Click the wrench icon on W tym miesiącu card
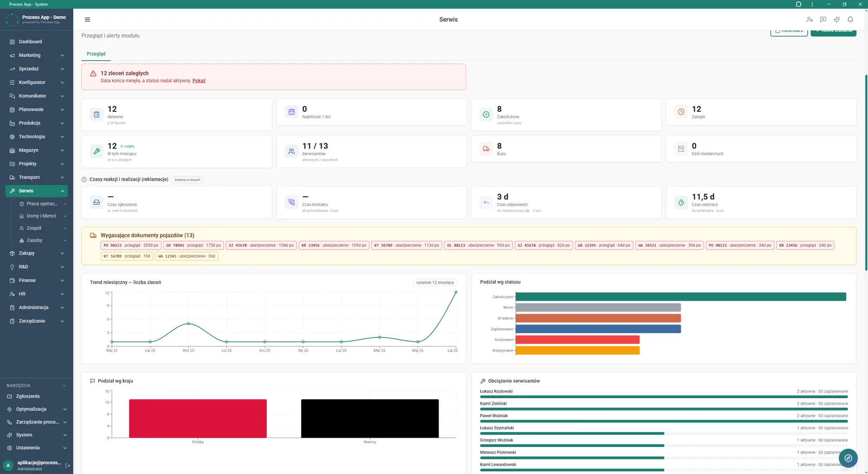Viewport: 868px width, 474px height. point(97,151)
